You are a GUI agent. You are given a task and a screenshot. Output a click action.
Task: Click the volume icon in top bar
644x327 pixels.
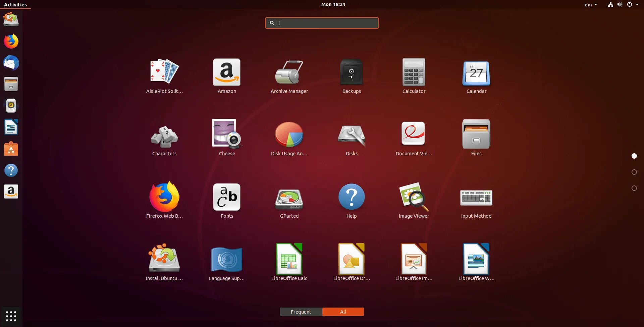point(620,4)
